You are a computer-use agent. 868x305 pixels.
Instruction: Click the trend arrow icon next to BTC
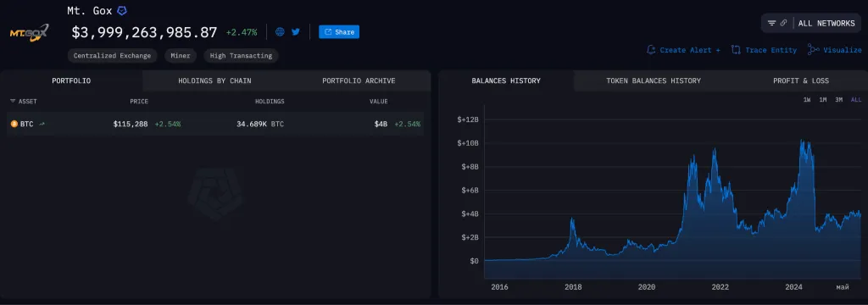(x=42, y=124)
